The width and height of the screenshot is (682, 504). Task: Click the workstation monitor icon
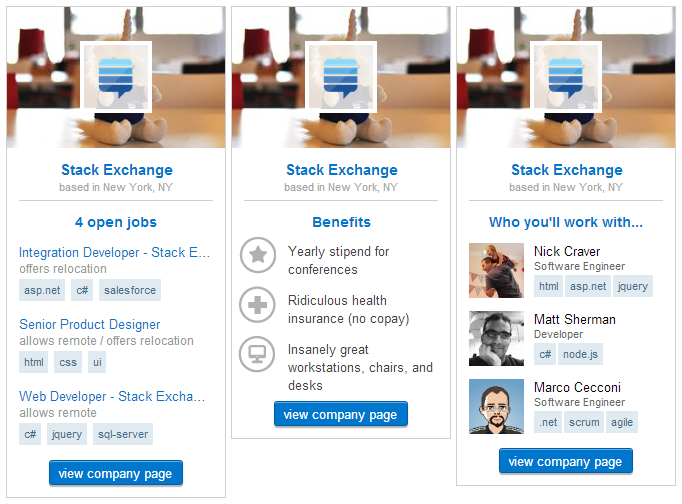click(257, 354)
